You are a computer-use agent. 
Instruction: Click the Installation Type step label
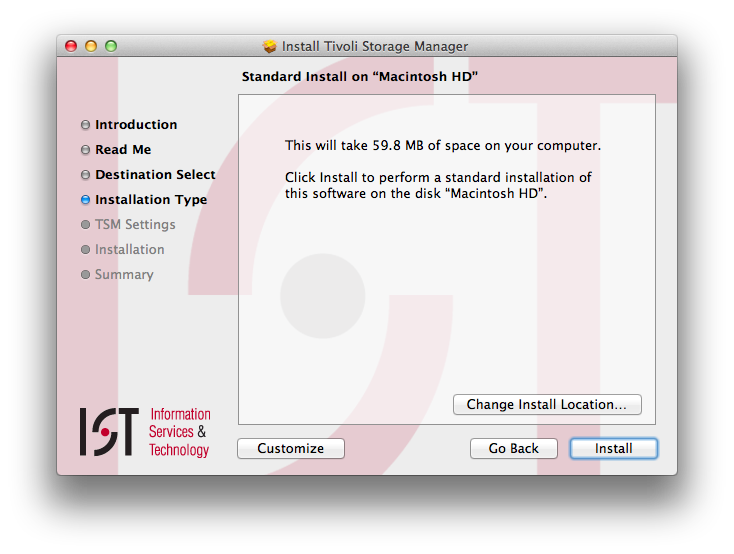151,199
